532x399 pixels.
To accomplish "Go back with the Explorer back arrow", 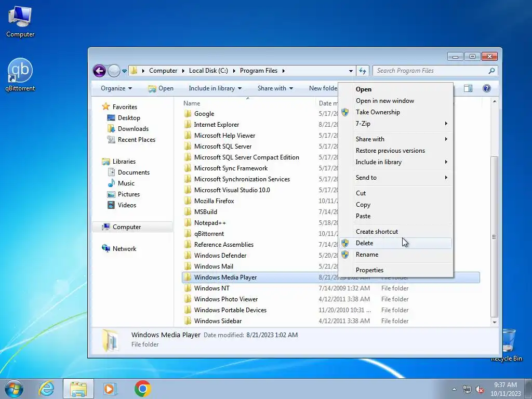I will click(x=99, y=71).
